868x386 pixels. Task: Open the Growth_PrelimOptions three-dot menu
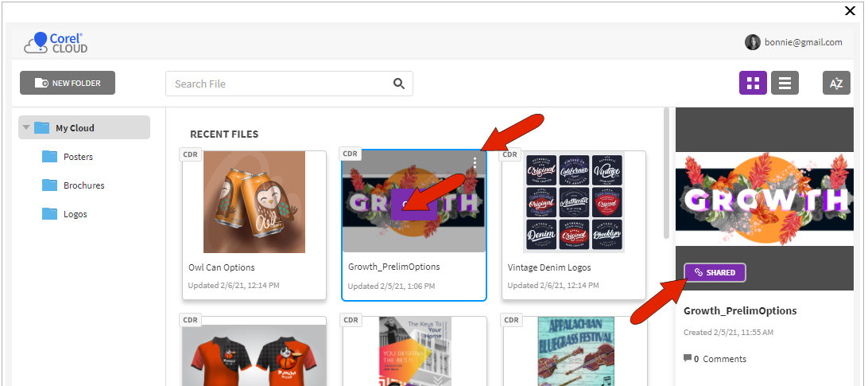[475, 162]
